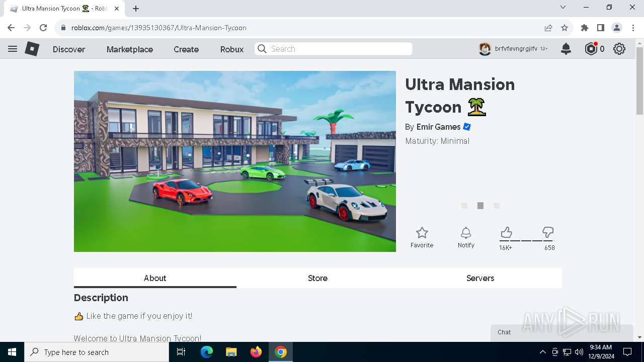Click the Maturity: Minimal label
Viewport: 644px width, 362px height.
click(437, 141)
